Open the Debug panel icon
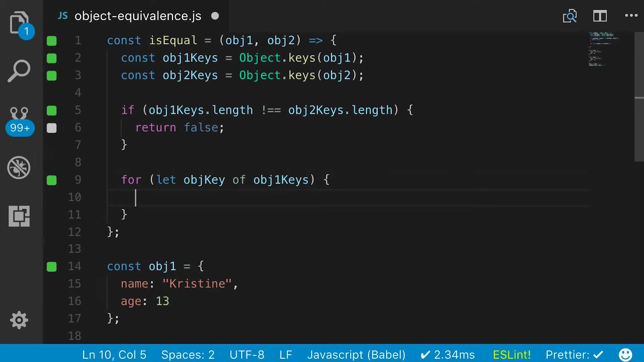This screenshot has width=644, height=362. click(19, 167)
